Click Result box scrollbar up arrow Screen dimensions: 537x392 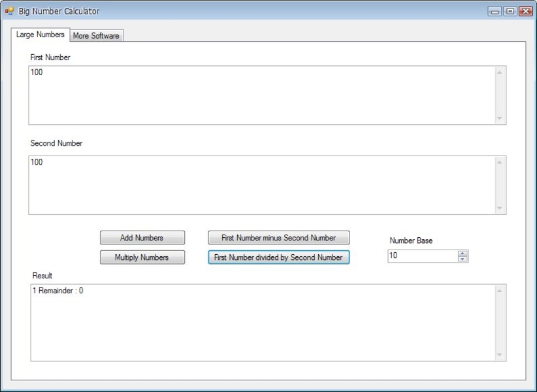(500, 291)
